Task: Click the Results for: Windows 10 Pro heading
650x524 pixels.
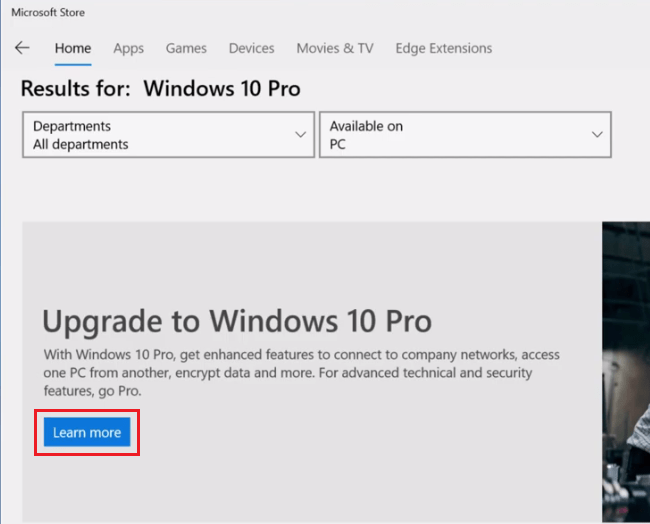Action: click(161, 89)
